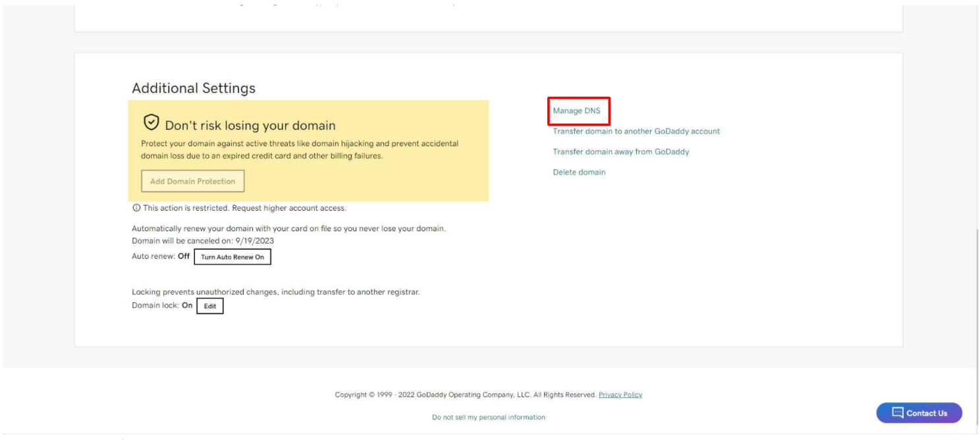This screenshot has width=980, height=440.
Task: Click the 'Don't risk losing your domain' heading
Action: [x=250, y=125]
